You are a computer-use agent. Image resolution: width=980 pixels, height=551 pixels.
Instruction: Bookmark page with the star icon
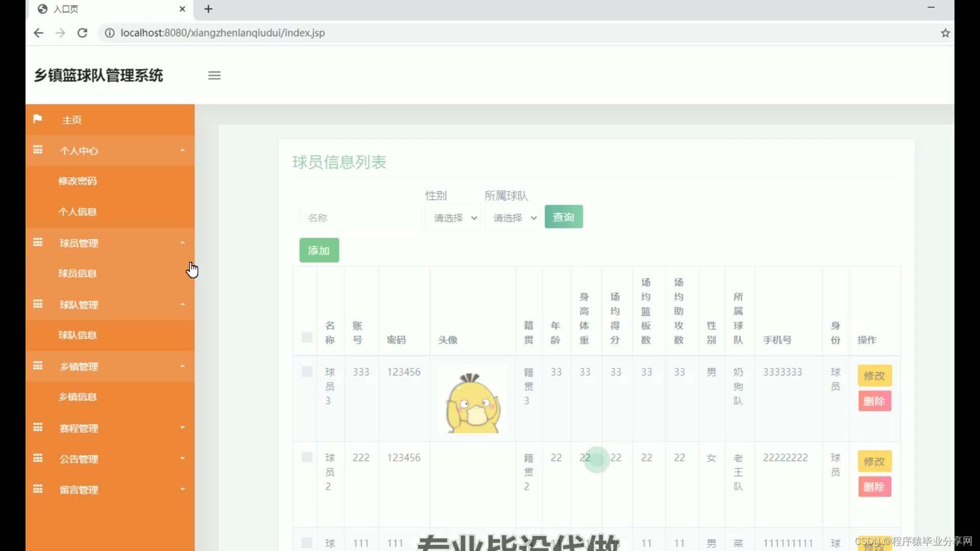945,33
